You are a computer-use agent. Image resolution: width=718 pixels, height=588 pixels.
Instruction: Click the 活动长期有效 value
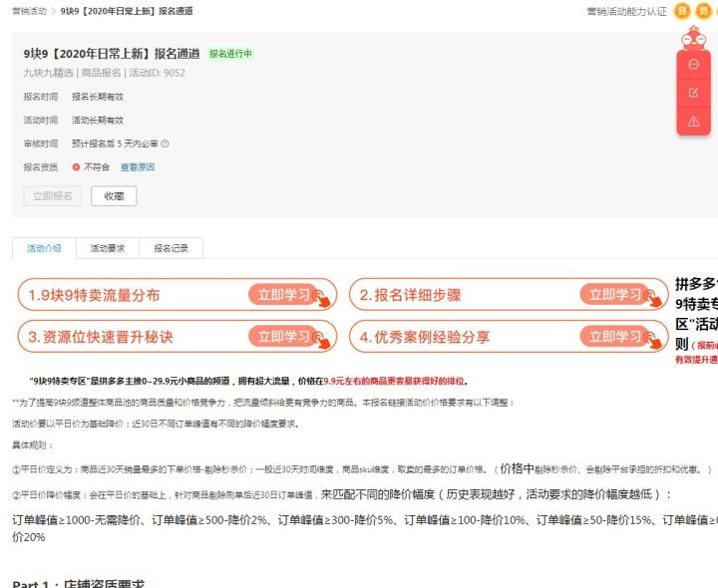pos(98,121)
